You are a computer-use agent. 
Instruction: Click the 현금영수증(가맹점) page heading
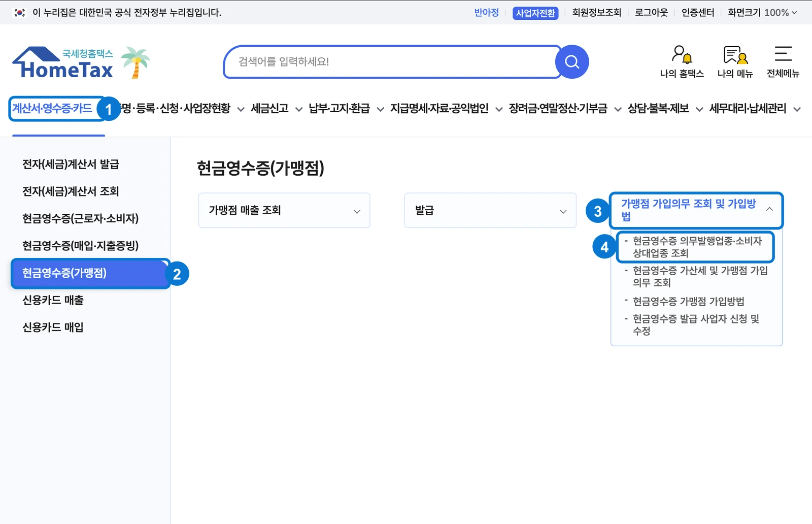260,168
